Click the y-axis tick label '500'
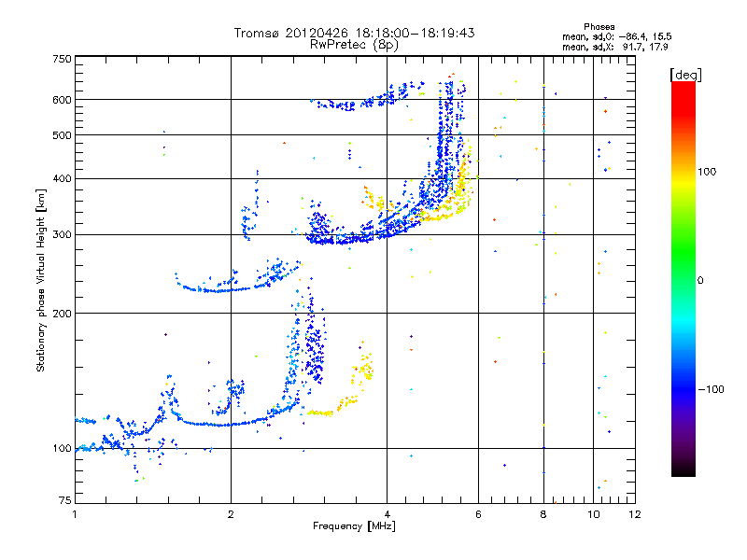The image size is (747, 560). [x=62, y=135]
